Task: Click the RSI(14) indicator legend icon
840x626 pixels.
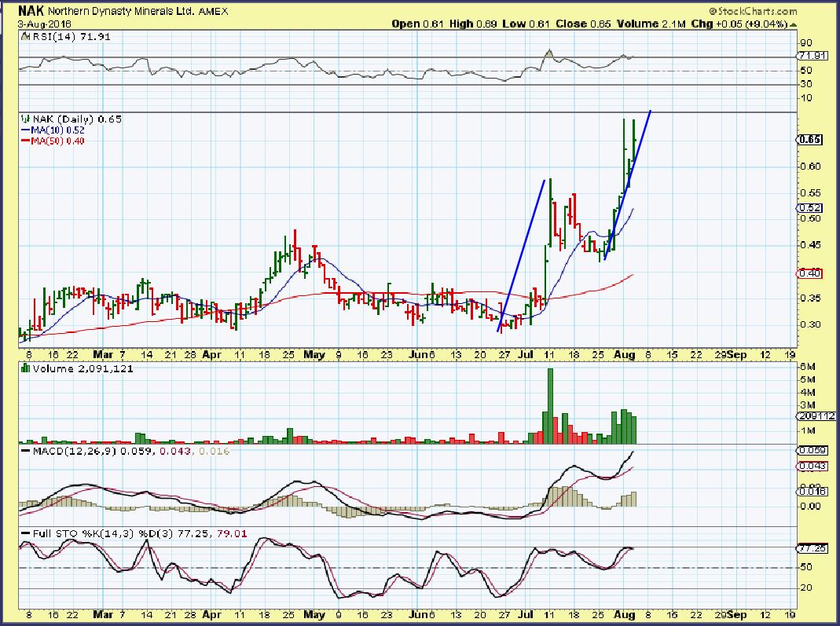Action: point(26,37)
